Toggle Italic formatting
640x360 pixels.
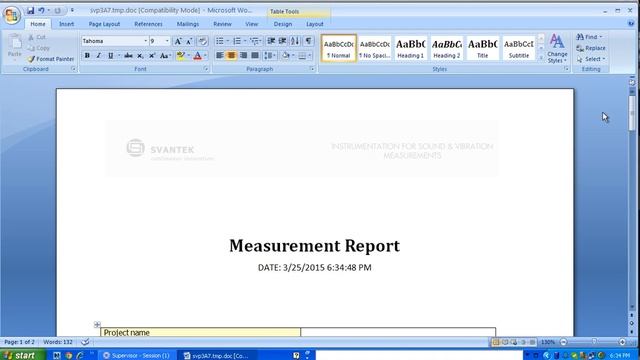(98, 56)
